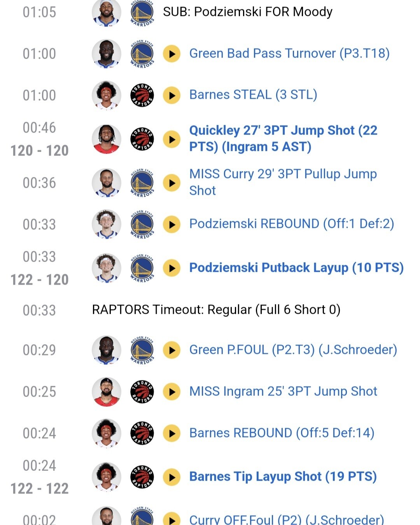Play the Quickley 27' 3PT Jump Shot video
Viewport: 420px width, 525px height.
[171, 139]
